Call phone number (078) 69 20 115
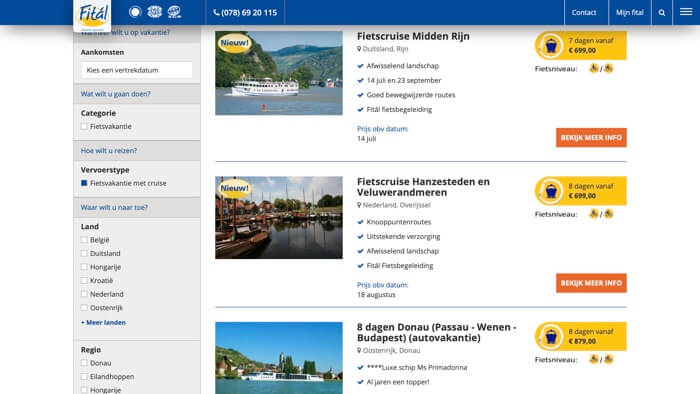The height and width of the screenshot is (394, 700). tap(245, 12)
